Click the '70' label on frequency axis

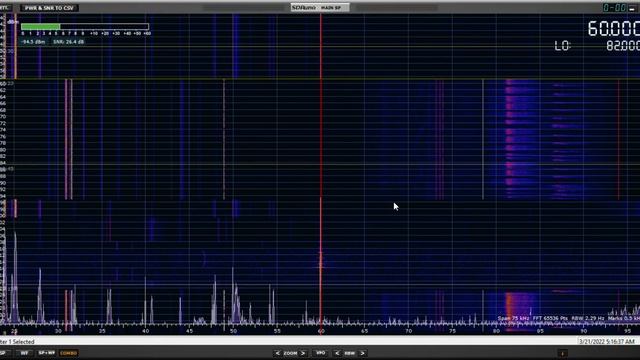click(x=409, y=331)
